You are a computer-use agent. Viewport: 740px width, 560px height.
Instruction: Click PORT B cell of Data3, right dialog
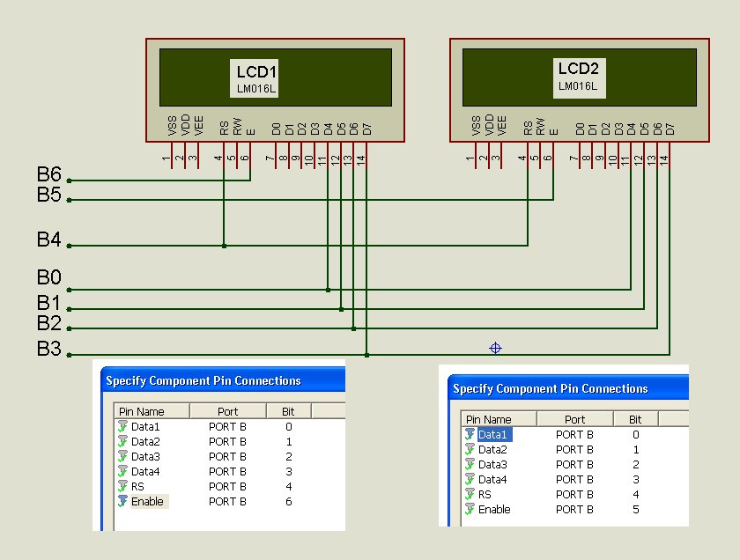coord(574,465)
